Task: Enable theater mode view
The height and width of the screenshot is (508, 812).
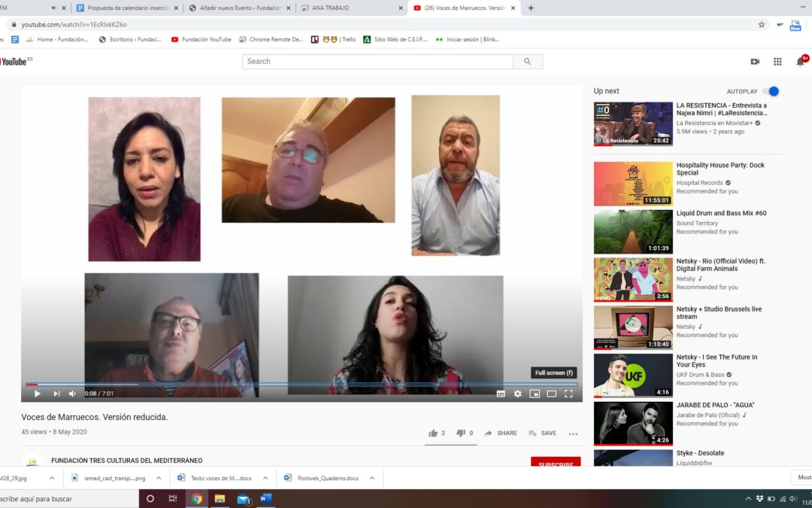Action: pos(552,394)
